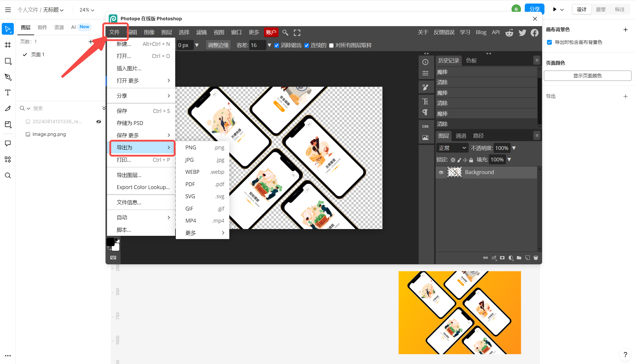Add new folder in Layers panel
The image size is (635, 364).
pos(519,258)
